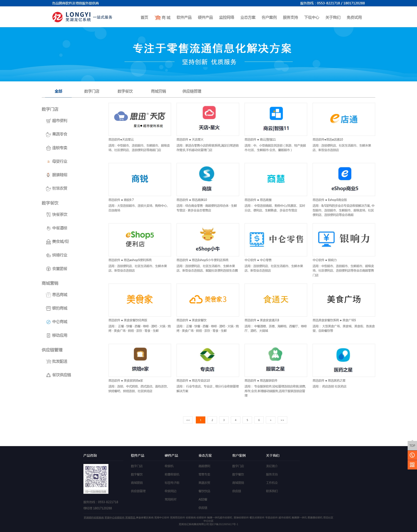Click 免费试用 in the navigation

(x=354, y=18)
